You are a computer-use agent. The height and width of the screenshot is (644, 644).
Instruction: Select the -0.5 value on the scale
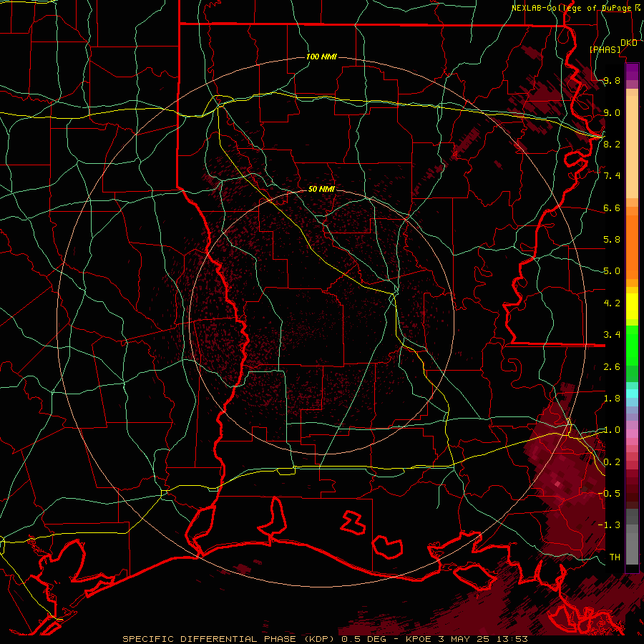(609, 493)
